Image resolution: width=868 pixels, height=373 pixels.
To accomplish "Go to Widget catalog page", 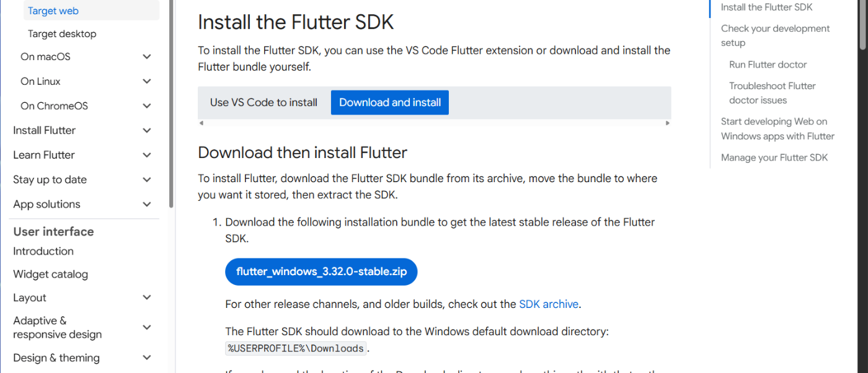I will click(x=50, y=274).
